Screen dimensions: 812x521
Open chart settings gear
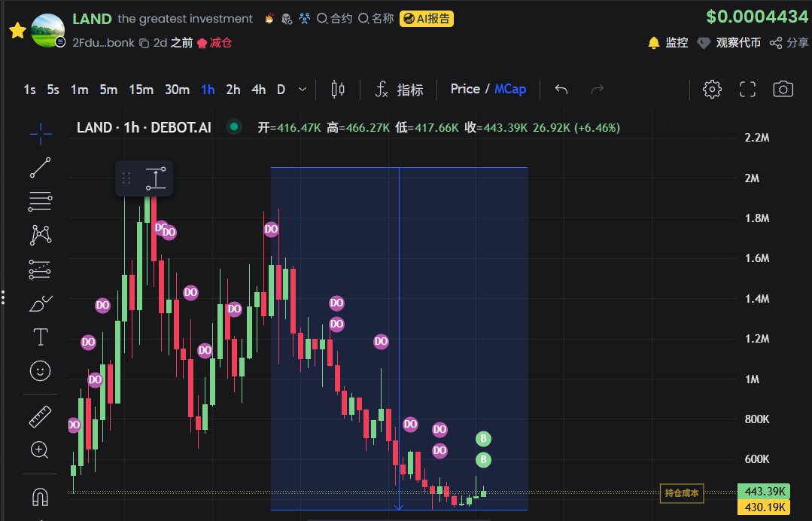[712, 89]
